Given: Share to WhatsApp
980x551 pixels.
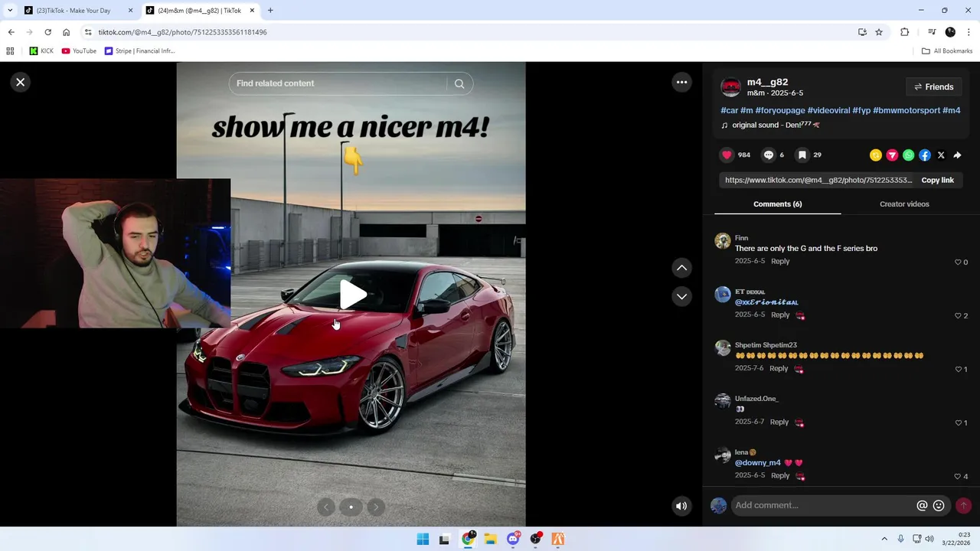Looking at the screenshot, I should [908, 155].
